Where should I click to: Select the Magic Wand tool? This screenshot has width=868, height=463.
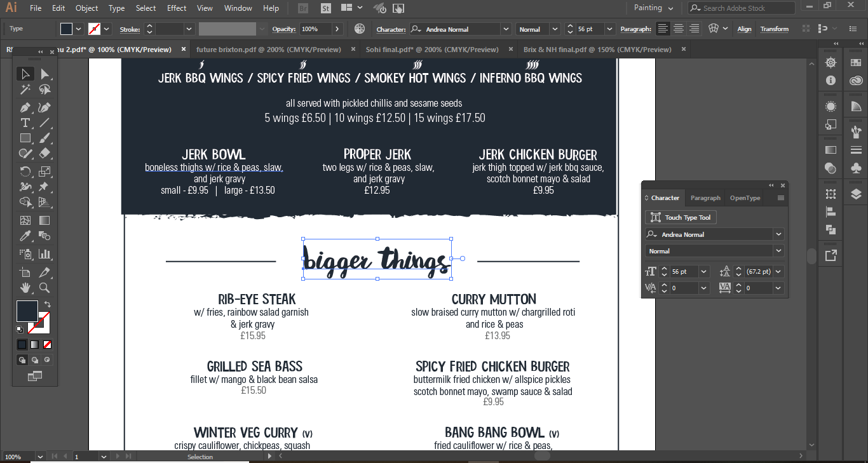(25, 90)
